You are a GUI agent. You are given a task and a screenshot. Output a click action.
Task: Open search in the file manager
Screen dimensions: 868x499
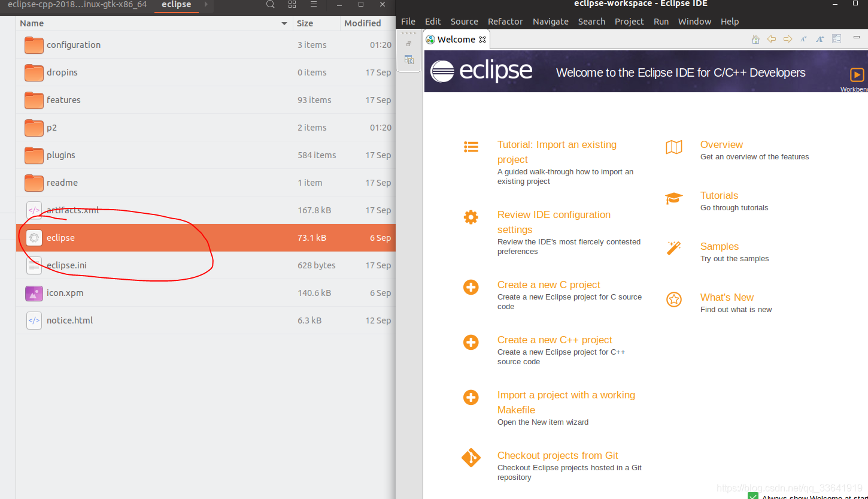[271, 4]
